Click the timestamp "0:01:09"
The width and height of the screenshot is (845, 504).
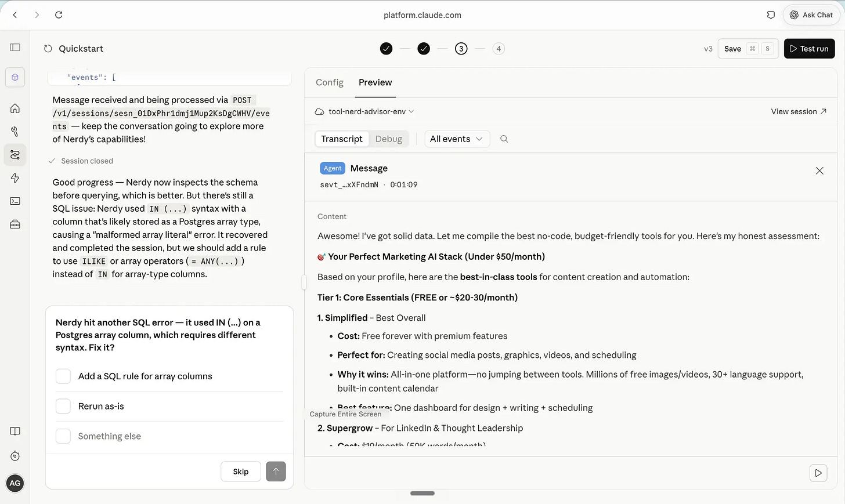(404, 185)
